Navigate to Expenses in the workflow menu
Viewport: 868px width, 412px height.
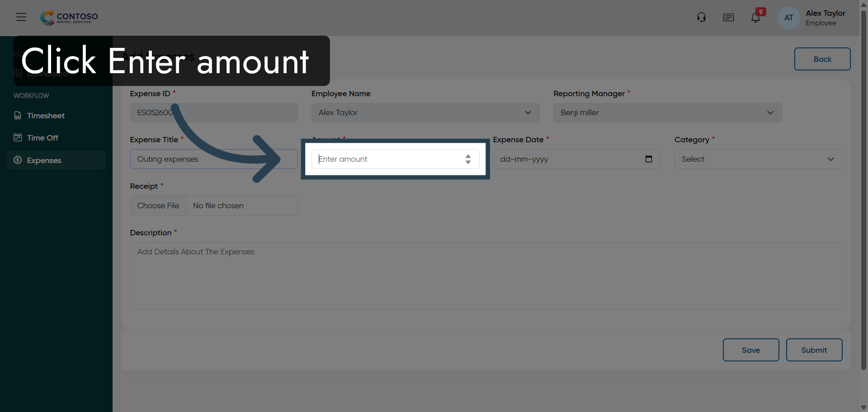click(43, 160)
